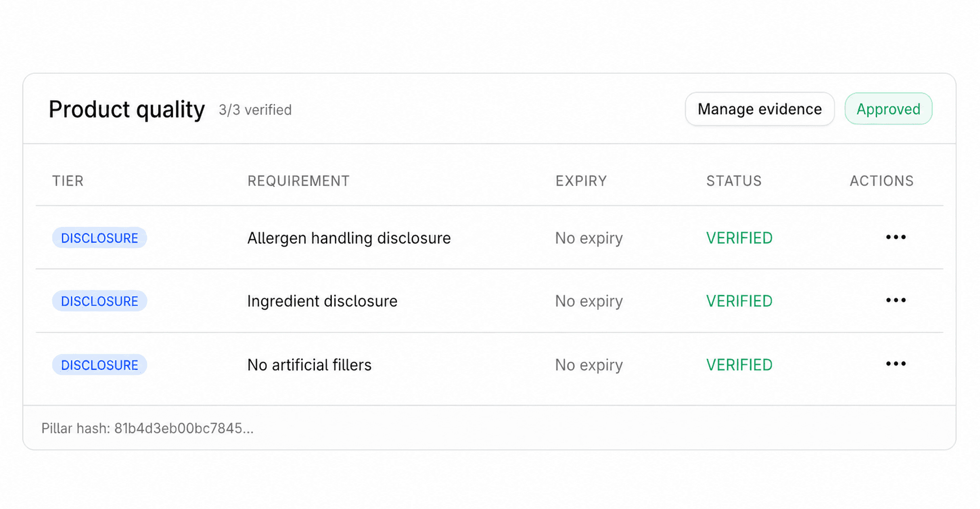This screenshot has width=980, height=509.
Task: Select the Ingredient disclosure requirement
Action: [322, 301]
